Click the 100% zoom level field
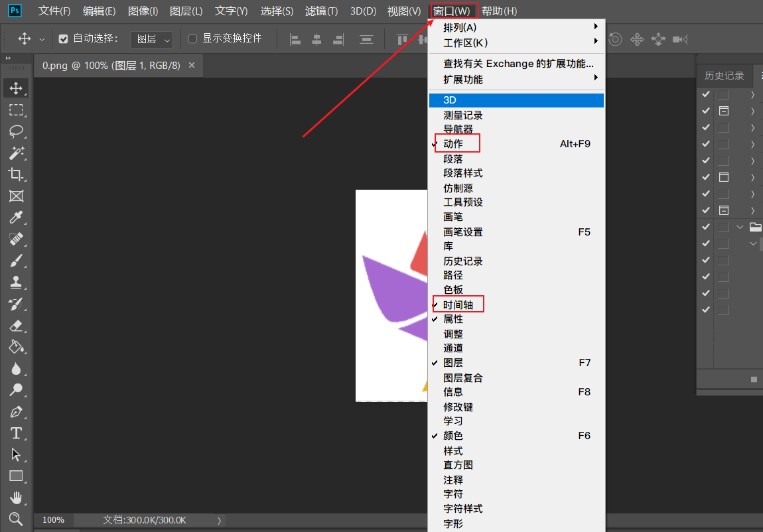The height and width of the screenshot is (532, 763). [x=53, y=520]
